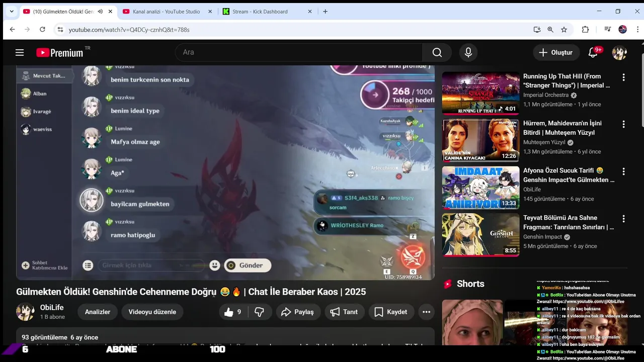Open Imperial Orchestra channel name
The width and height of the screenshot is (644, 362).
tap(546, 95)
